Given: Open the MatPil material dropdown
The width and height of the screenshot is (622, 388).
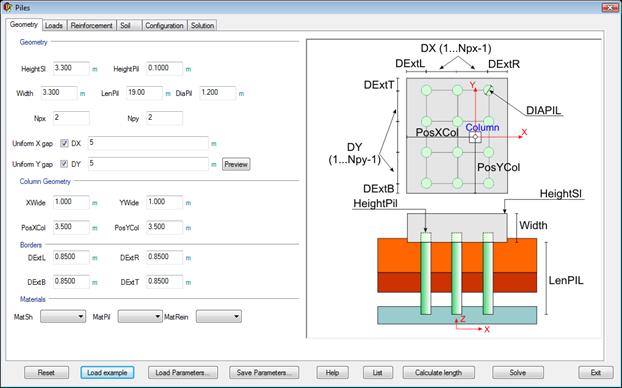Looking at the screenshot, I should (x=140, y=316).
